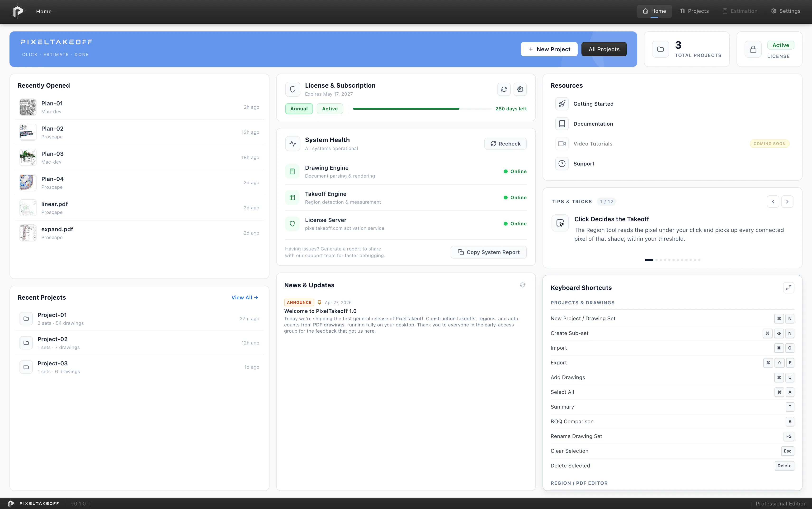
Task: Go to the Home tab
Action: click(654, 11)
